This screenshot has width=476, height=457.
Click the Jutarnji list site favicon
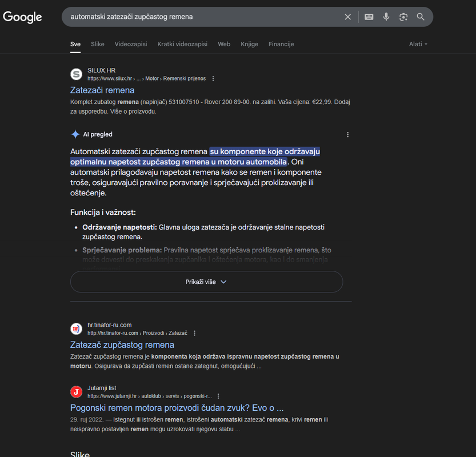coord(76,392)
